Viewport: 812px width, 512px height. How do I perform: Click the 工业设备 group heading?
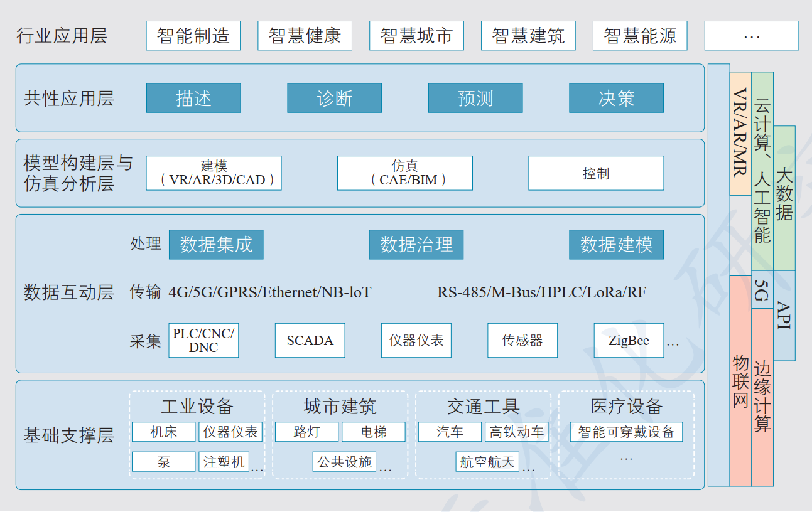[x=197, y=407]
